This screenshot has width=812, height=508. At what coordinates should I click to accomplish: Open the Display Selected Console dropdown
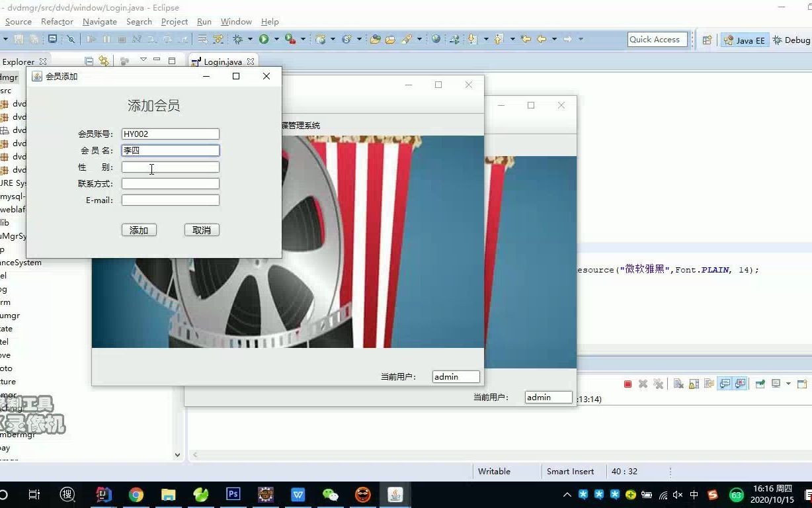[x=788, y=384]
